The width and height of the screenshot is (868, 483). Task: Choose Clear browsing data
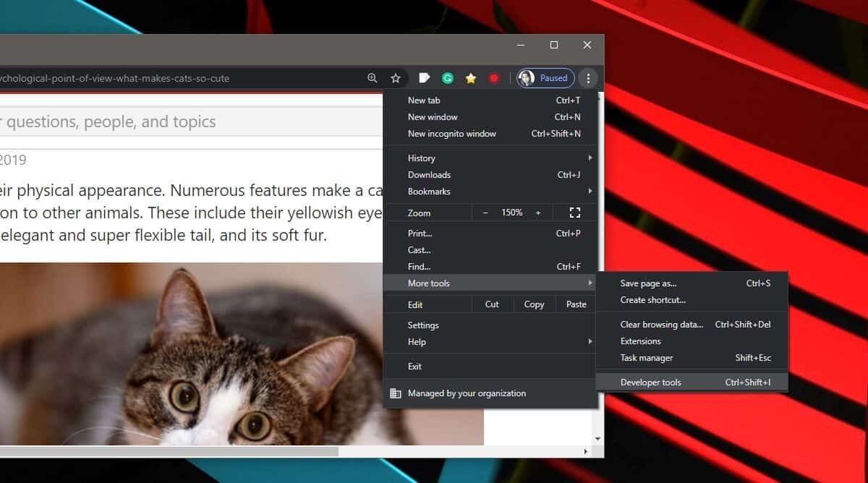click(660, 324)
